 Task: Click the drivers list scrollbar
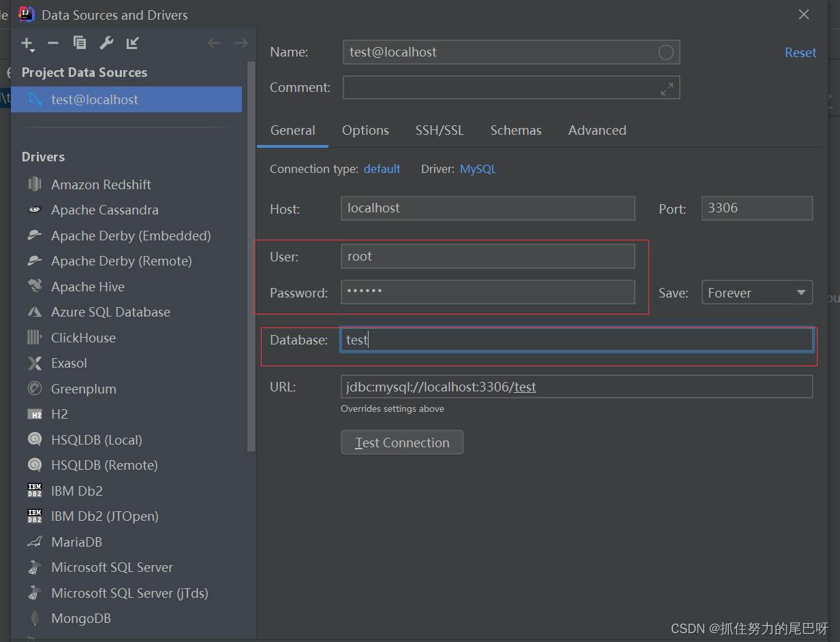[251, 256]
